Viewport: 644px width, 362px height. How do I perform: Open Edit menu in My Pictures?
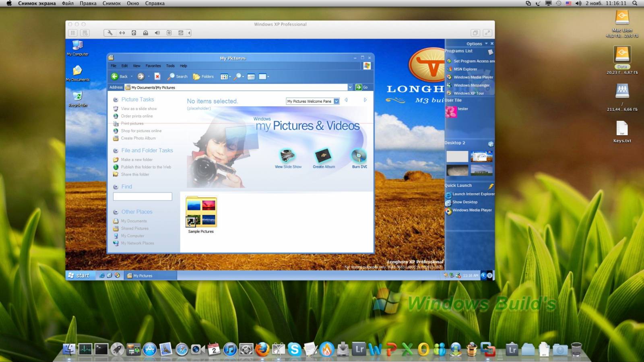click(x=125, y=66)
